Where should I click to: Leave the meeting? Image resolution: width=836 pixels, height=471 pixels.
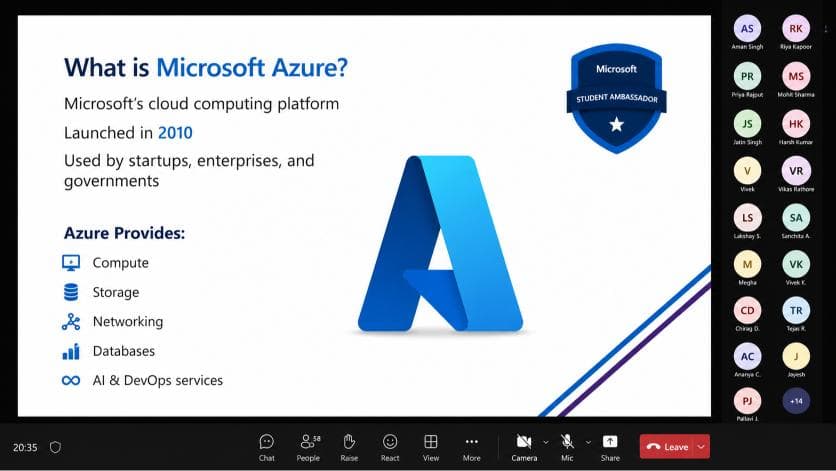point(667,446)
